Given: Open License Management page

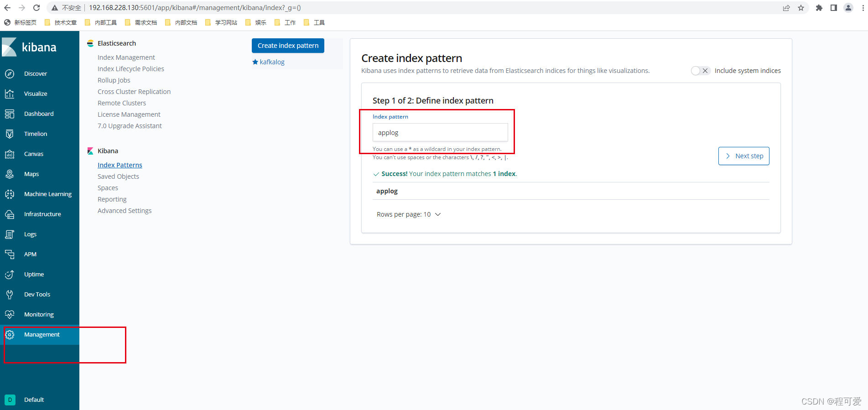Looking at the screenshot, I should pyautogui.click(x=129, y=114).
